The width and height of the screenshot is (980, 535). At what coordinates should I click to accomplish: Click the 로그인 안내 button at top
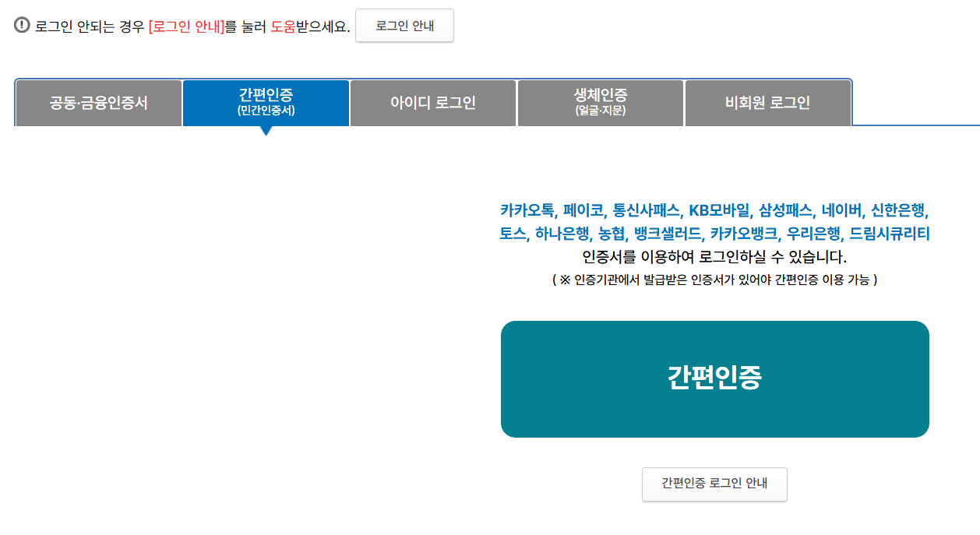point(404,26)
